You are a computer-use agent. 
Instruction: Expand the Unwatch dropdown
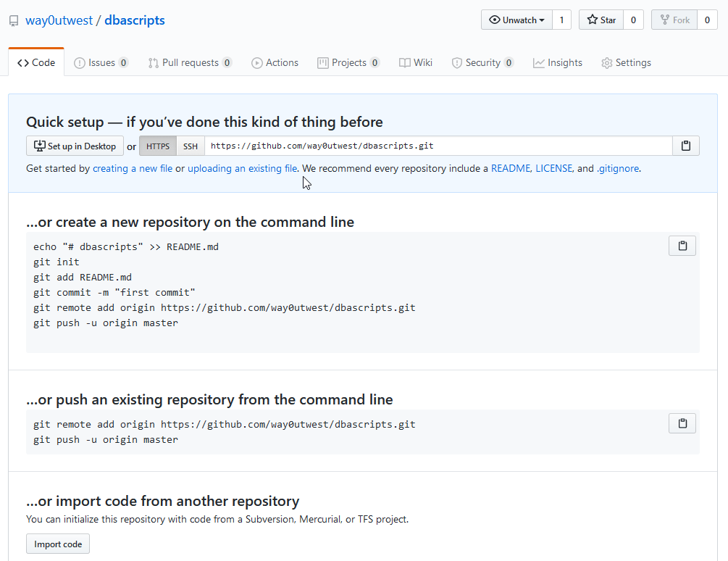(516, 20)
